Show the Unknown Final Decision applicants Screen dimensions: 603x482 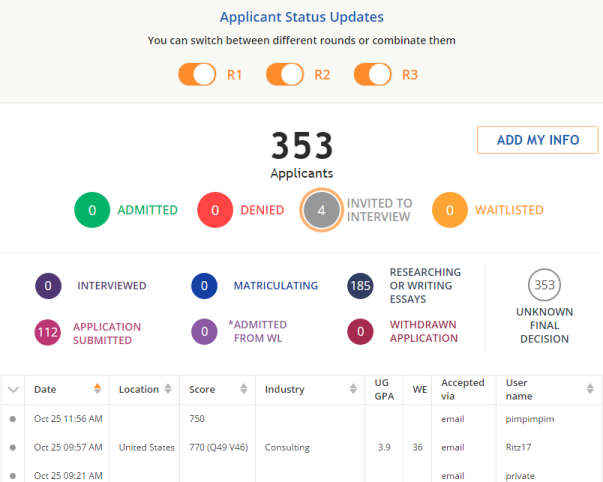click(x=544, y=286)
